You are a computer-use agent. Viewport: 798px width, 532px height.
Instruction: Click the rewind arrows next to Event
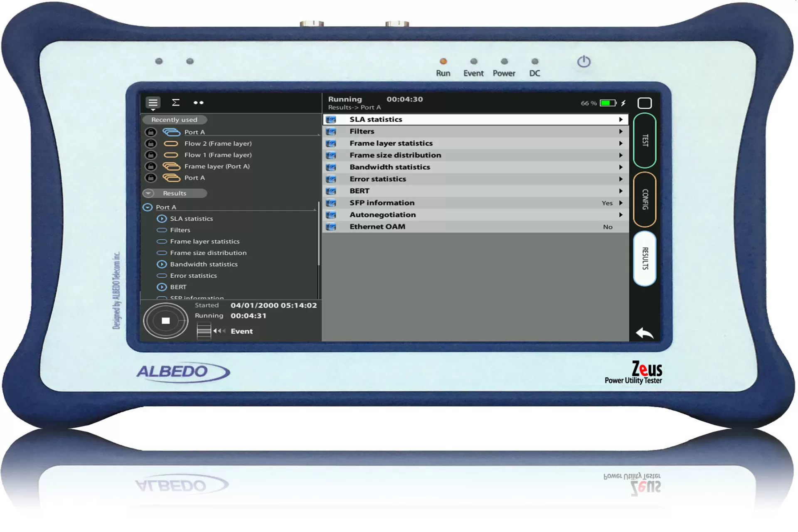219,331
